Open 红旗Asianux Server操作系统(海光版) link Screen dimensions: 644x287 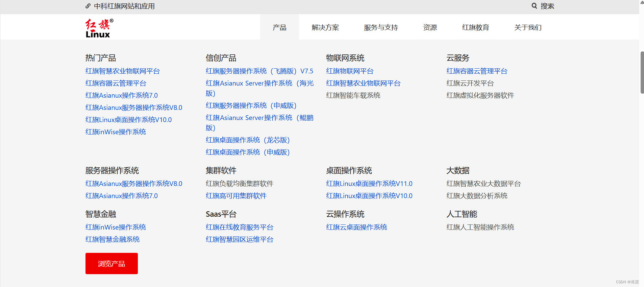click(x=259, y=88)
